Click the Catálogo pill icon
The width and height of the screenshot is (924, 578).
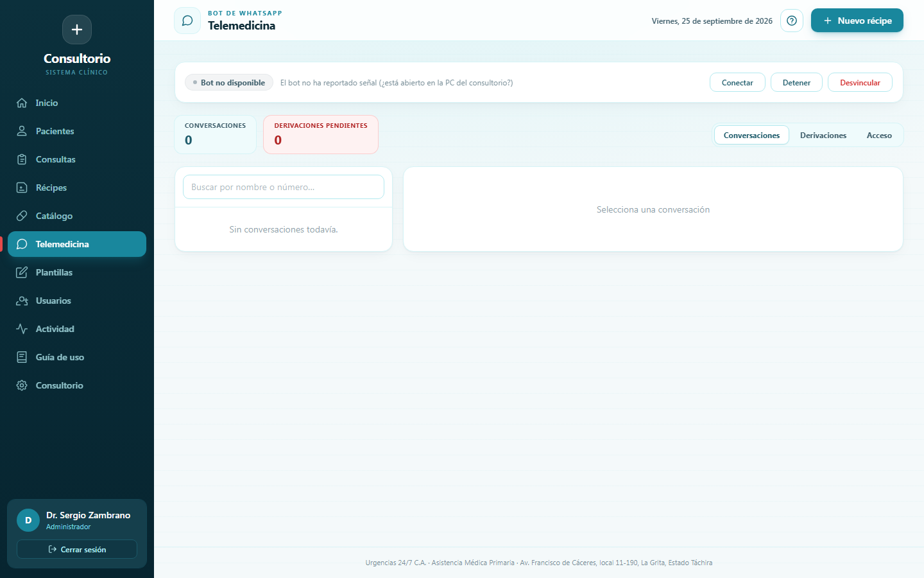pos(22,216)
